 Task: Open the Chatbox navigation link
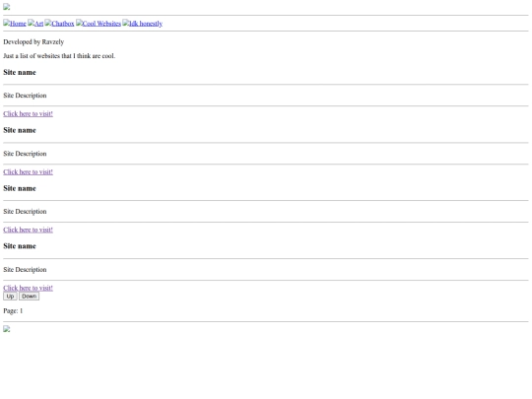pyautogui.click(x=59, y=24)
